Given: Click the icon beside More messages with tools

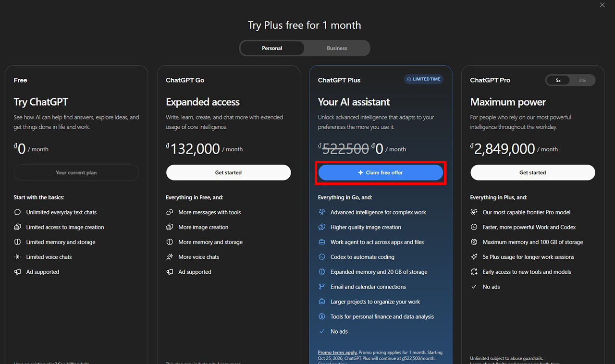Looking at the screenshot, I should (170, 212).
